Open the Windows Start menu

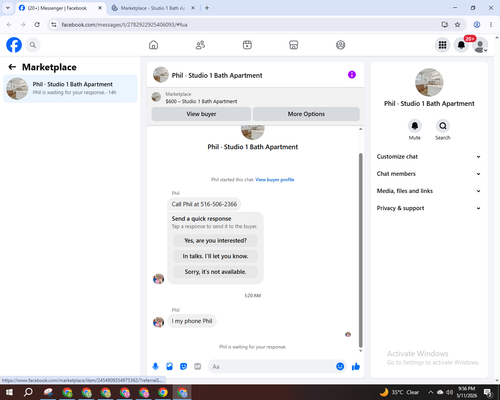tap(9, 392)
